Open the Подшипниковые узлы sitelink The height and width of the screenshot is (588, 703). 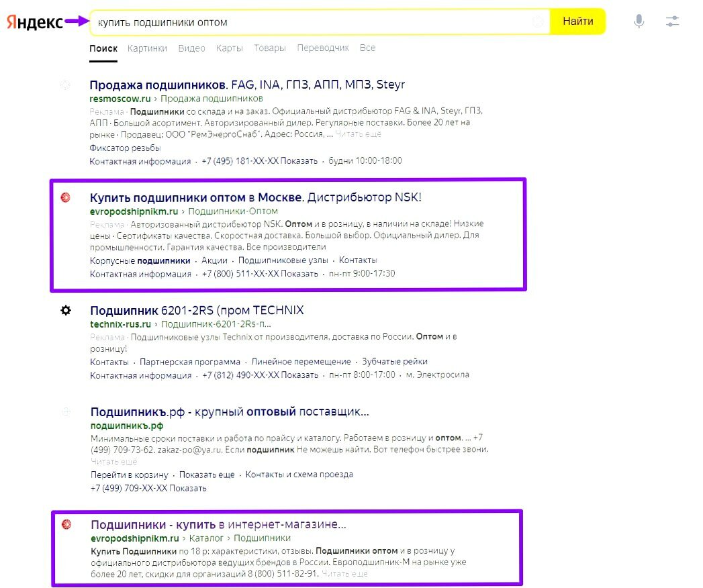click(x=283, y=260)
